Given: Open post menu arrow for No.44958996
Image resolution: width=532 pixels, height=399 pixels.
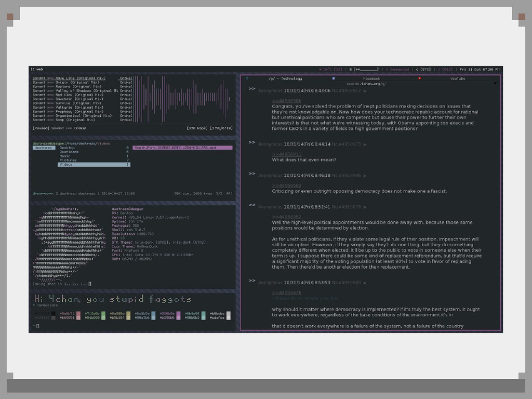Looking at the screenshot, I should click(365, 176).
